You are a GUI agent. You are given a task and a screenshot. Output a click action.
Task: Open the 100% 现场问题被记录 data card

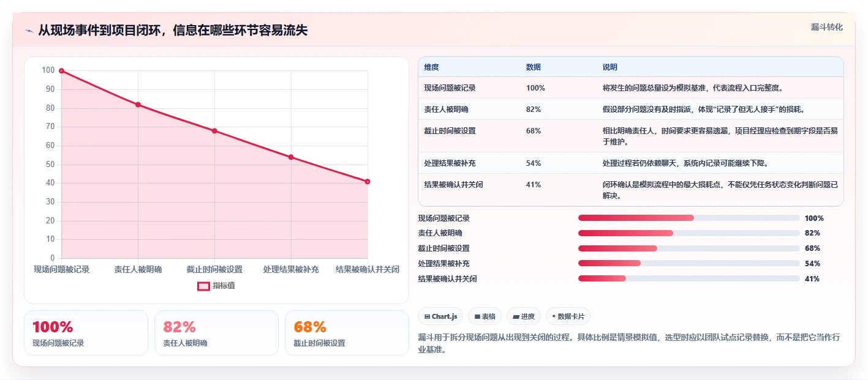[x=86, y=333]
